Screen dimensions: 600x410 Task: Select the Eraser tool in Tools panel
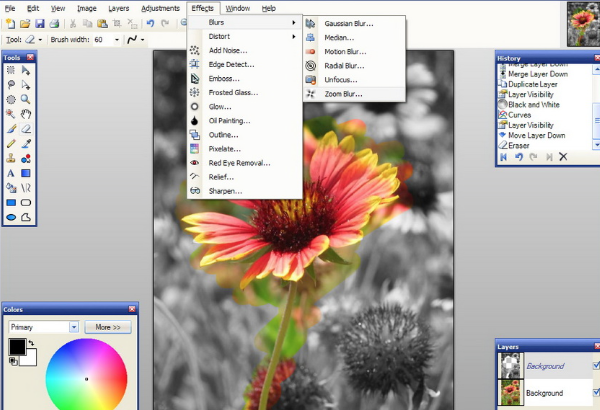[26, 129]
